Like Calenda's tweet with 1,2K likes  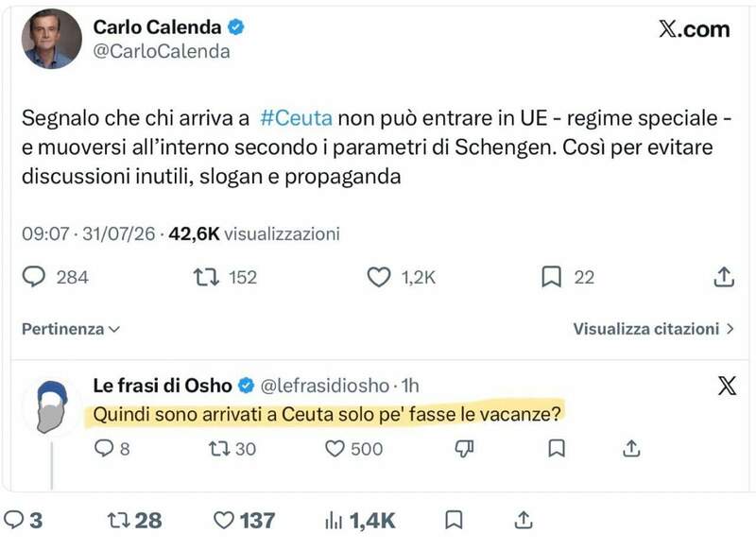(x=379, y=277)
